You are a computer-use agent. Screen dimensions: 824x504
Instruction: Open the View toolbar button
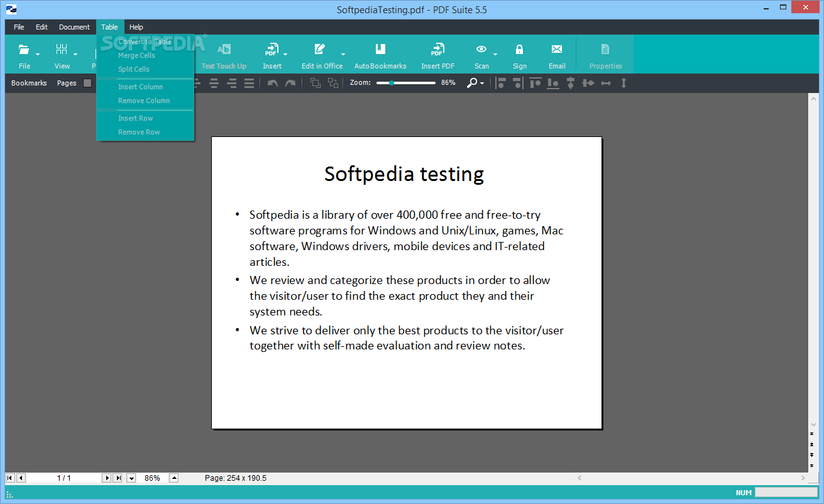click(62, 55)
